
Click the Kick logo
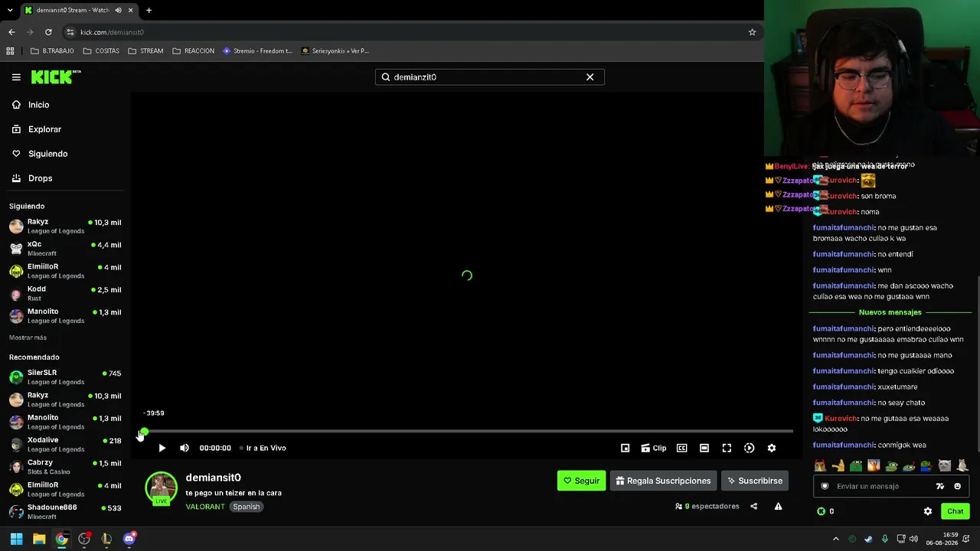coord(56,77)
